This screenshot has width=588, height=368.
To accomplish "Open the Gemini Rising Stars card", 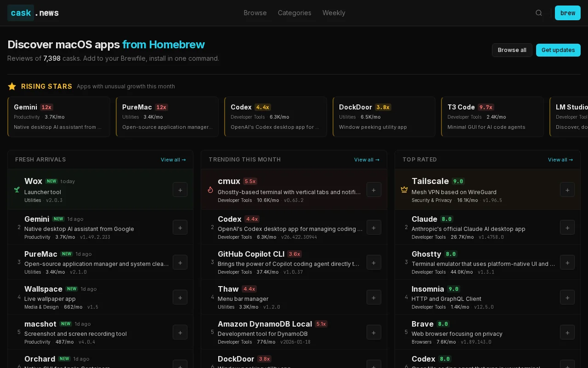I will click(x=59, y=117).
